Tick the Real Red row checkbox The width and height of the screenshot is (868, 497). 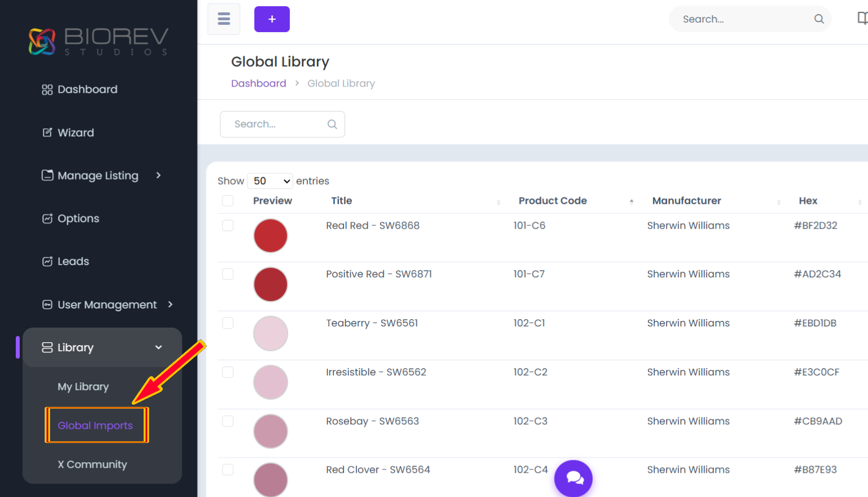(x=228, y=226)
